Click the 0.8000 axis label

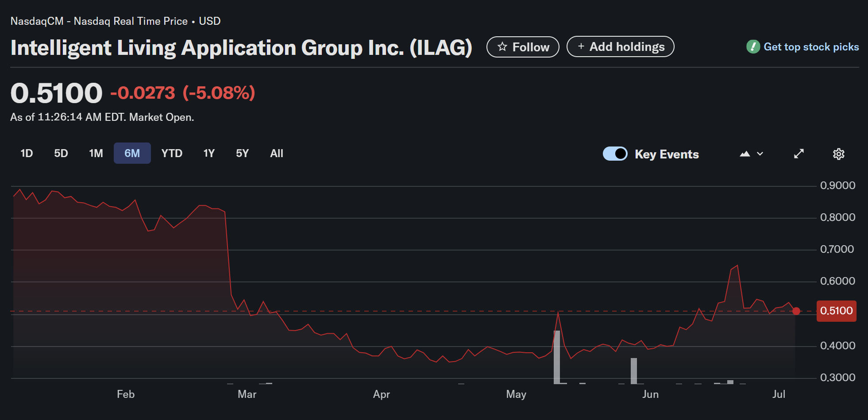point(837,217)
